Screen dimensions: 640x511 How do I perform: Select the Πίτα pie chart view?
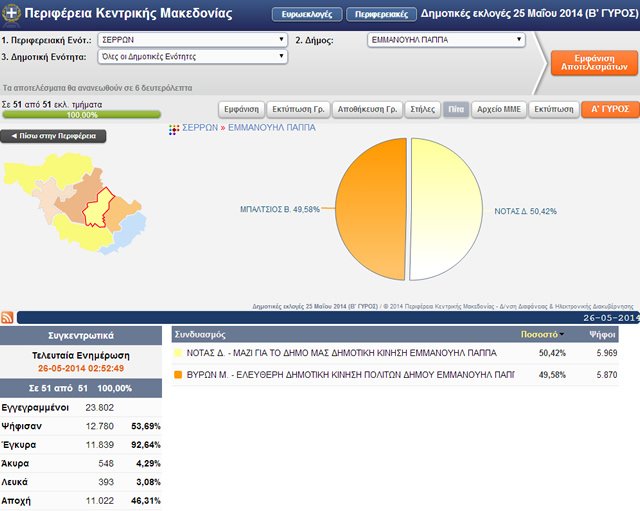pos(456,109)
